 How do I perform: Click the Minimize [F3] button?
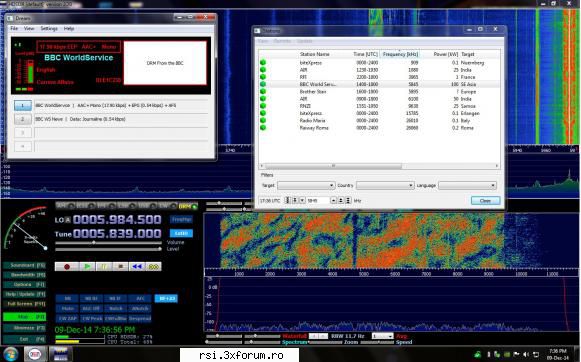click(x=24, y=328)
